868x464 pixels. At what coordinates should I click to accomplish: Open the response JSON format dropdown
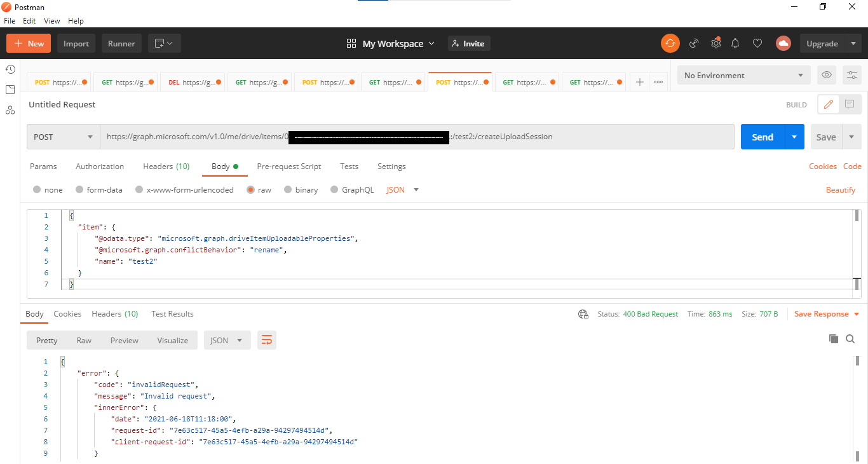pos(227,340)
